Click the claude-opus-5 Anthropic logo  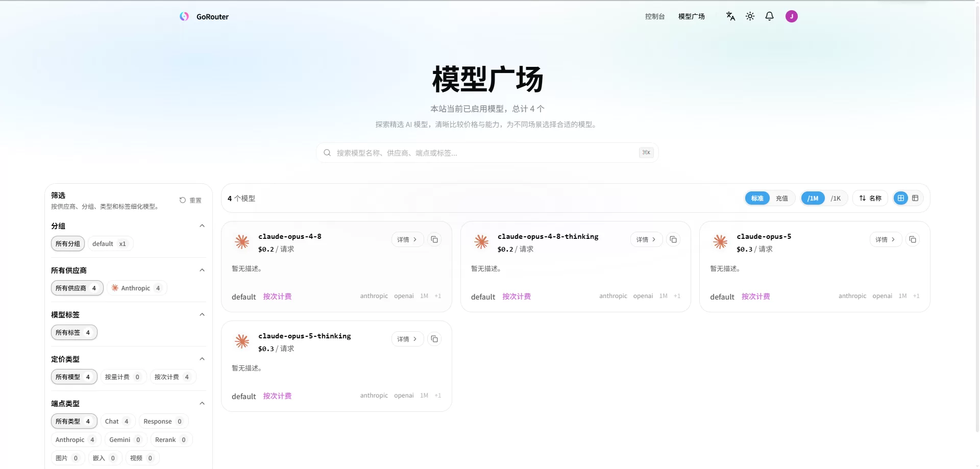tap(720, 241)
